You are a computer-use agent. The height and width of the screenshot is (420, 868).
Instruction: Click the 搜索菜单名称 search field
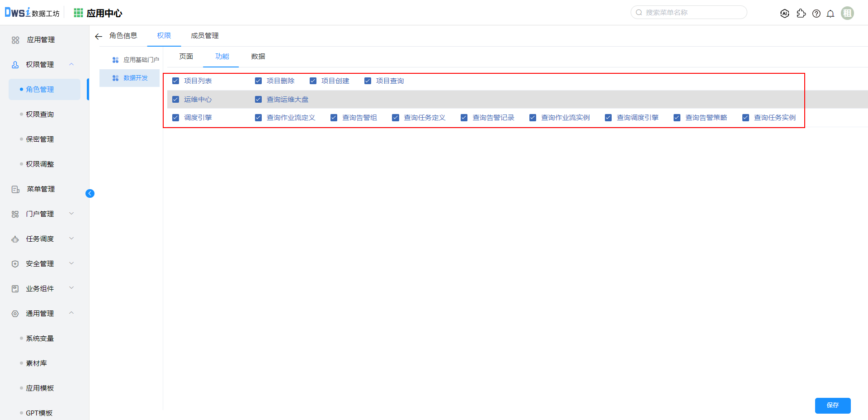point(692,13)
